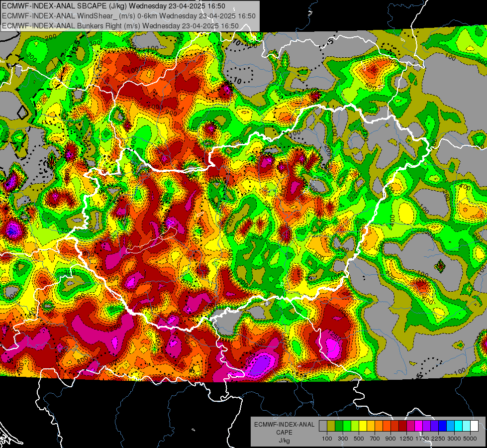
Task: Click the crimson-pink swatch right of 1250 tick
Action: [x=410, y=426]
